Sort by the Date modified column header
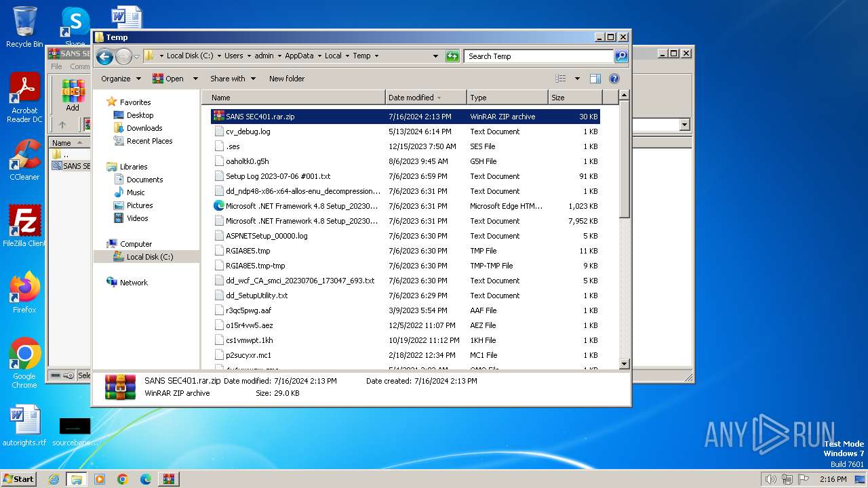This screenshot has width=868, height=488. coord(425,98)
